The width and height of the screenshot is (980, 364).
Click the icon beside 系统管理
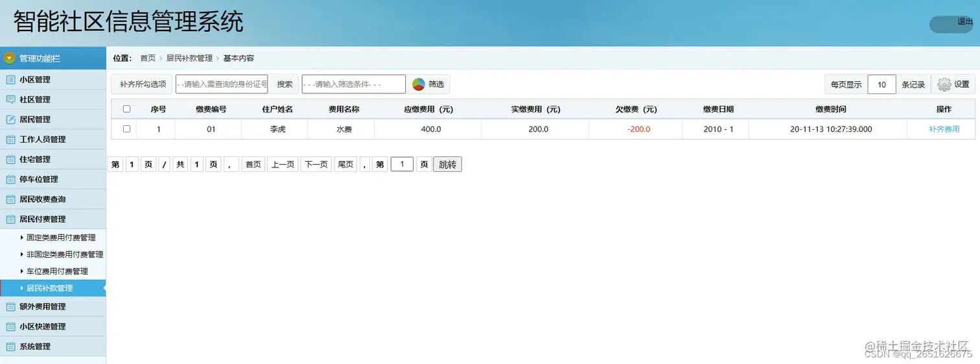pyautogui.click(x=10, y=346)
